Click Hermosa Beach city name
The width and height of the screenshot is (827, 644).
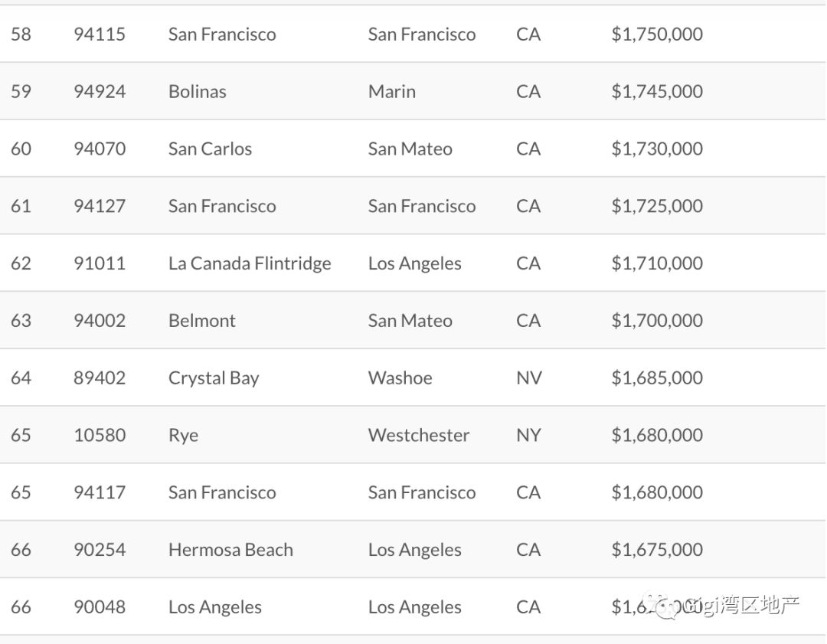tap(230, 550)
